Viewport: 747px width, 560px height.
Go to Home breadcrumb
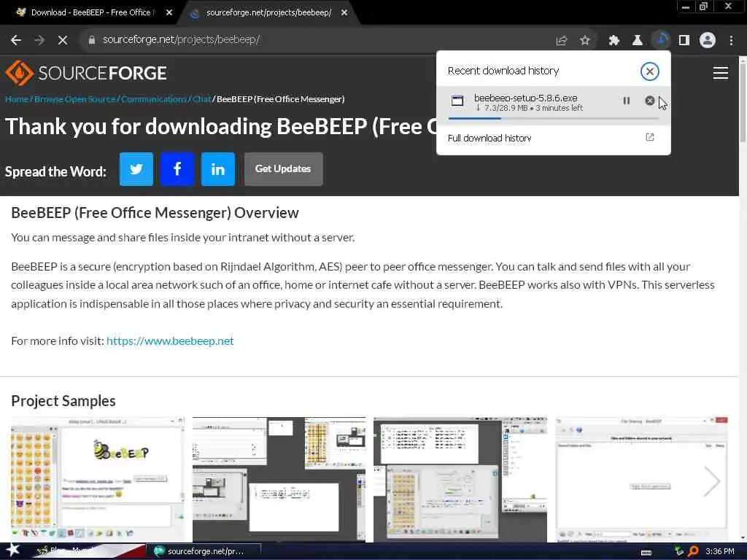[x=17, y=99]
